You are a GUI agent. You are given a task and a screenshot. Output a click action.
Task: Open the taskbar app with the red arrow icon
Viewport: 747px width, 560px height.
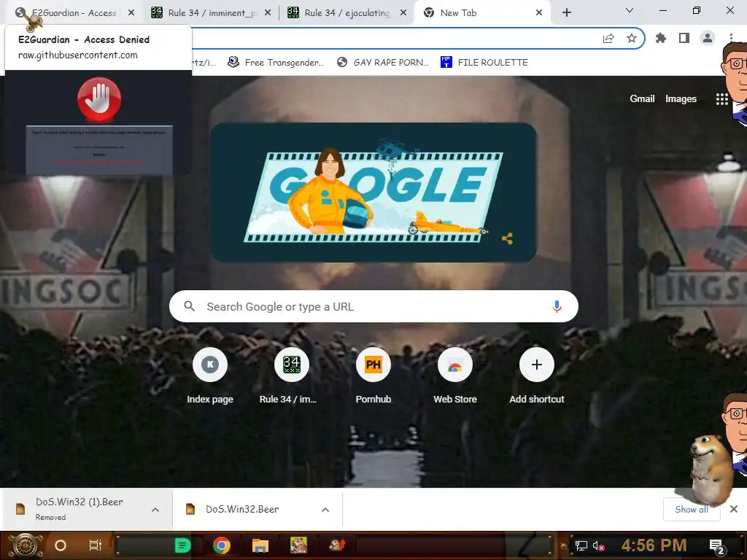tap(337, 544)
